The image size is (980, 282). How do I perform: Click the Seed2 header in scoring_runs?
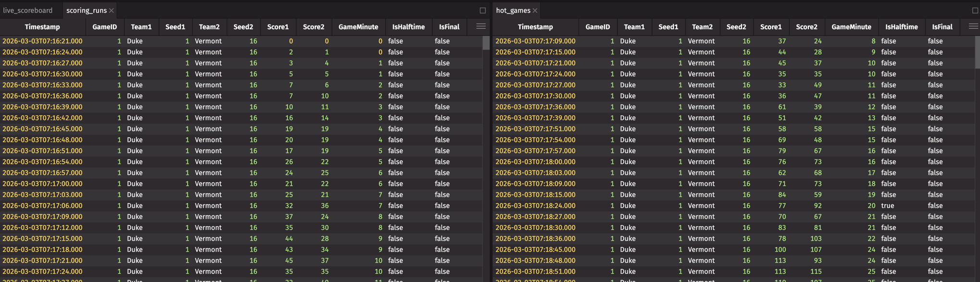tap(243, 27)
